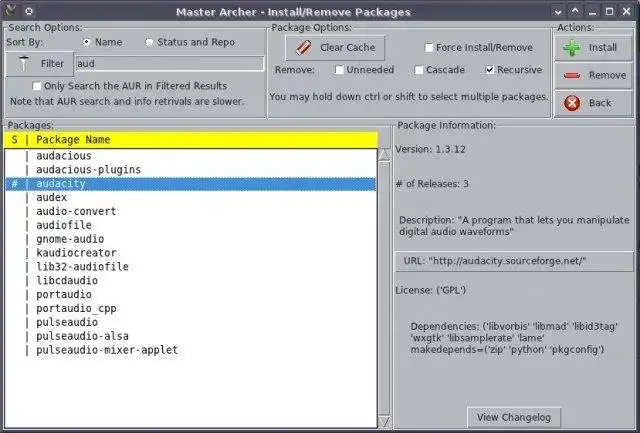Click the up arrow title bar icon
640x433 pixels.
[575, 11]
